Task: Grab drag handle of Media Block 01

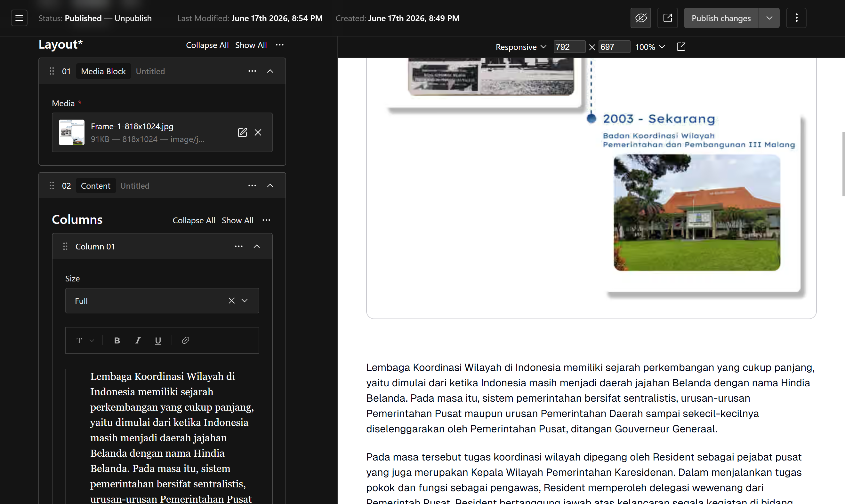Action: tap(52, 71)
